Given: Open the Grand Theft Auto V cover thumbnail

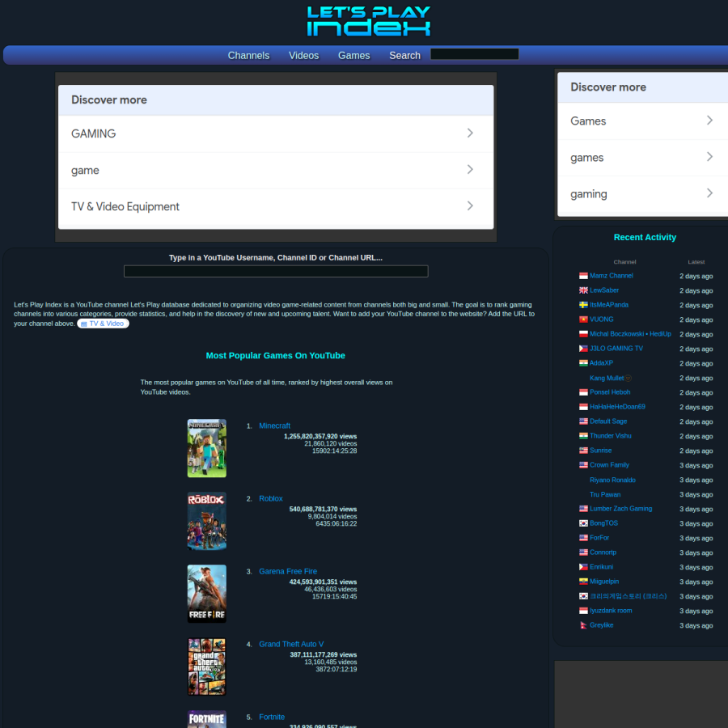Looking at the screenshot, I should click(x=206, y=667).
